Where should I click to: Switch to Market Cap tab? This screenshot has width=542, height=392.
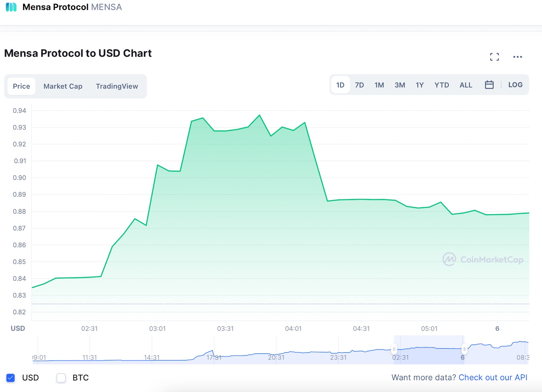(63, 86)
